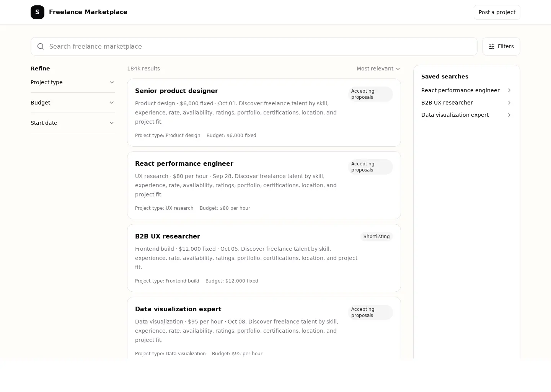The image size is (551, 392).
Task: Click the Refine sidebar heading
Action: [x=40, y=69]
